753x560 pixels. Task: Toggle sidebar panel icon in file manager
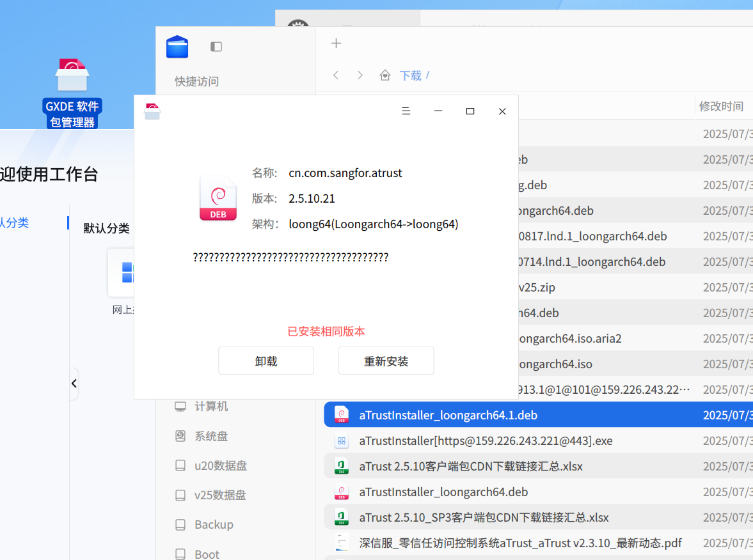(216, 47)
